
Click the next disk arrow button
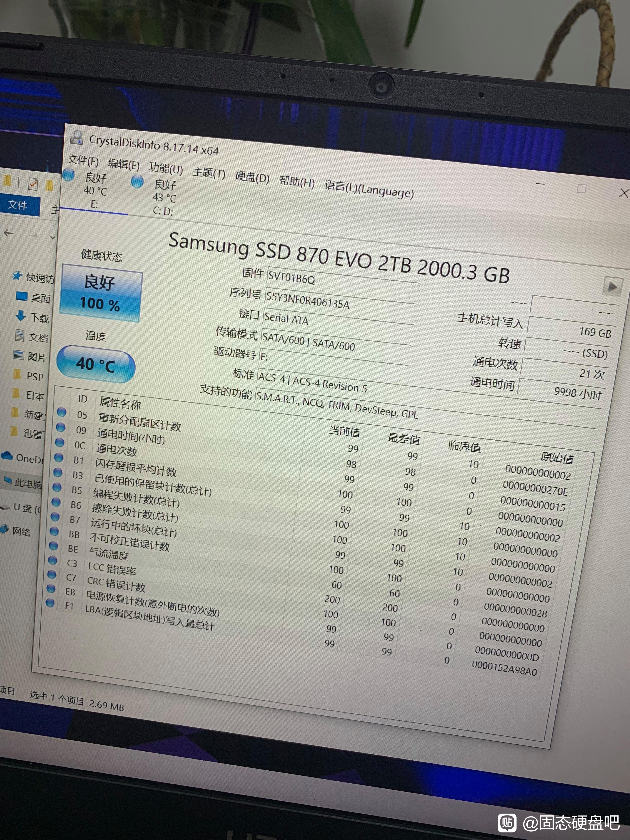[612, 286]
